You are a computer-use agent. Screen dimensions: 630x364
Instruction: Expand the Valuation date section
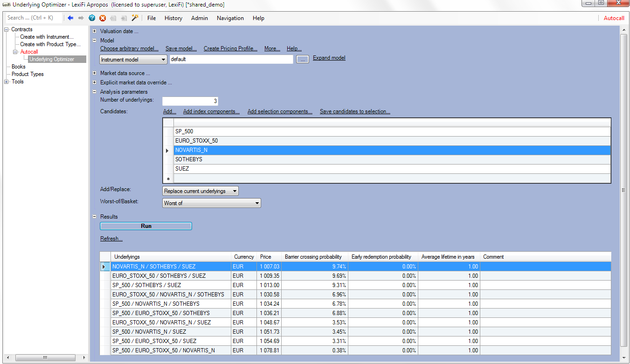(95, 31)
